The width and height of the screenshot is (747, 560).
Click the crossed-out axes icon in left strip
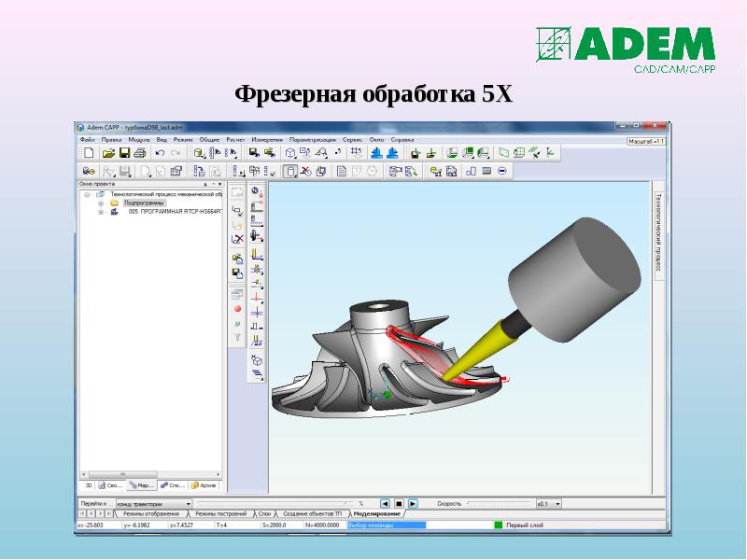coord(237,239)
